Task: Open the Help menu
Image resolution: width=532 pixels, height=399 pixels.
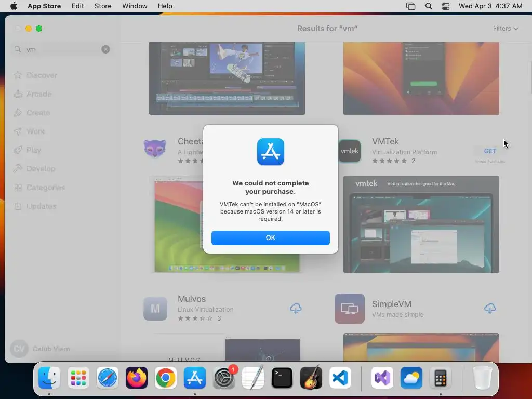Action: (165, 6)
